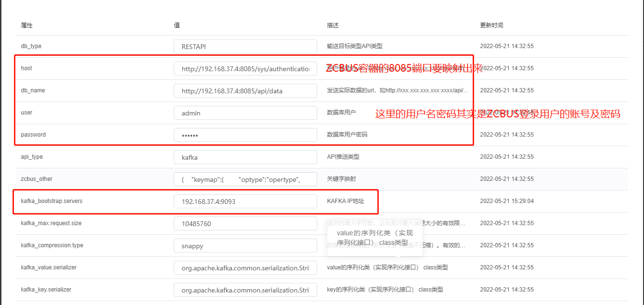Click the KAFKA IP地址 description text
644x305 pixels.
[x=345, y=201]
